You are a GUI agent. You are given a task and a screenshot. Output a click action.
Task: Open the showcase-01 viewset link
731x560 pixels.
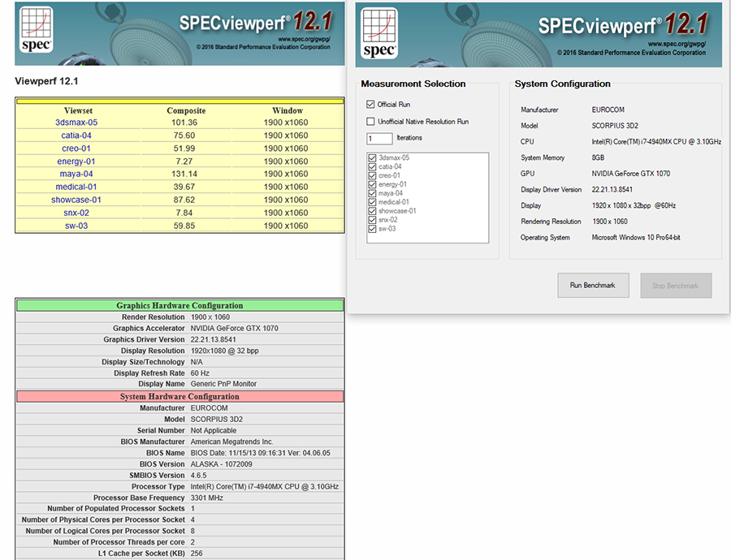(x=76, y=200)
